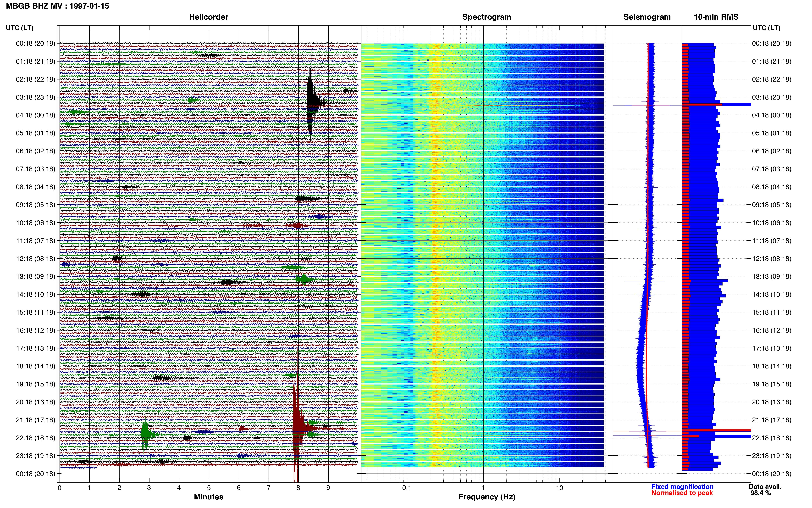Click the blue Fixed magnification legend

click(x=682, y=486)
